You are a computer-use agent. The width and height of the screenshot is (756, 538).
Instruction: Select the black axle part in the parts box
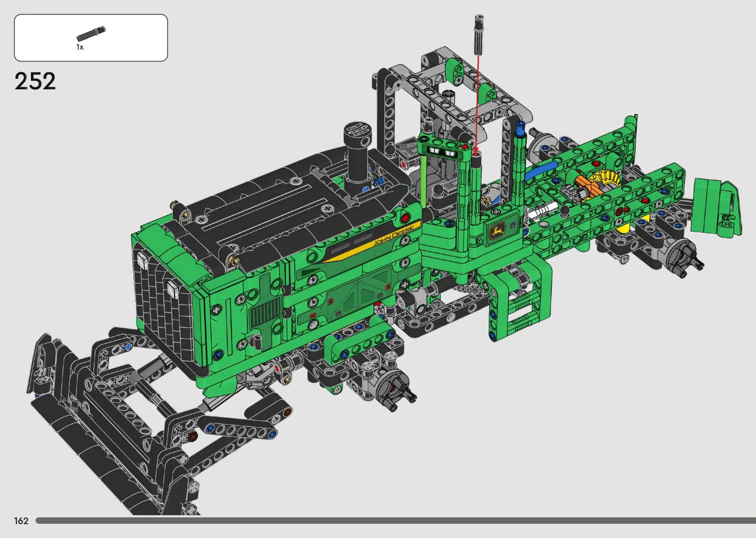pos(91,34)
